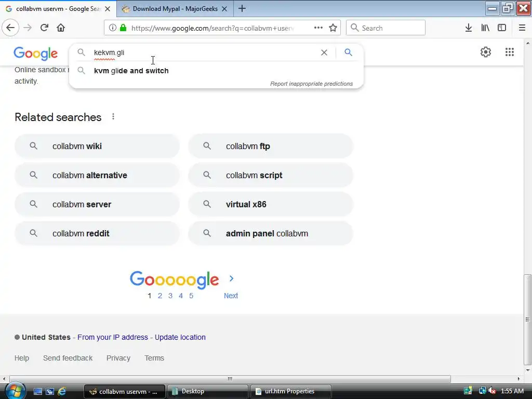Search related term collabvm ftp
The width and height of the screenshot is (532, 399).
pyautogui.click(x=270, y=146)
